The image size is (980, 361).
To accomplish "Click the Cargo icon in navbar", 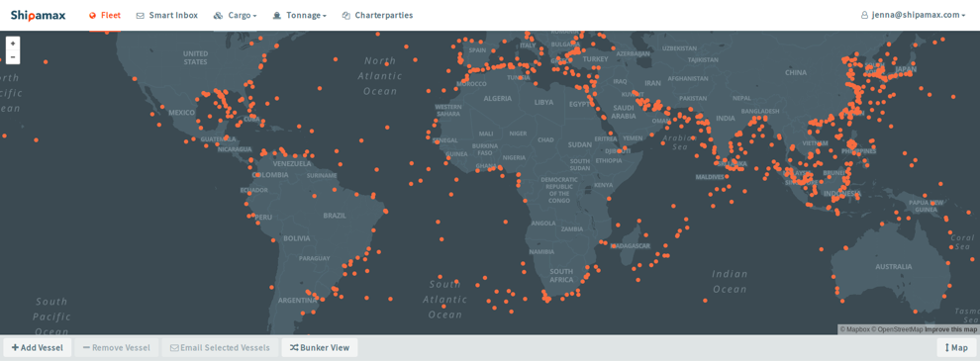I will (x=218, y=15).
